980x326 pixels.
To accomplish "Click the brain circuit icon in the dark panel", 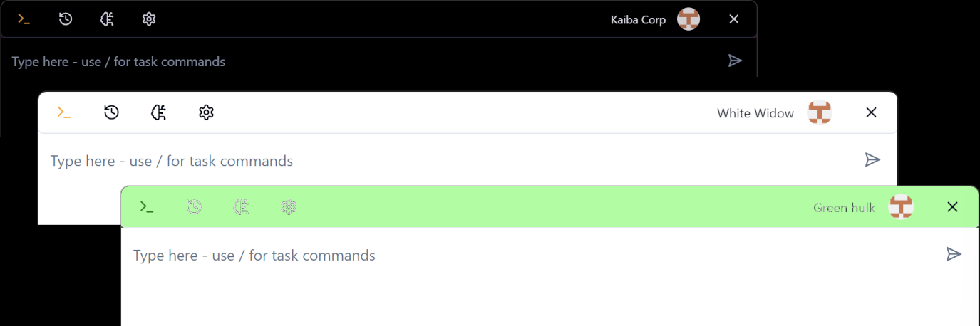I will (107, 19).
